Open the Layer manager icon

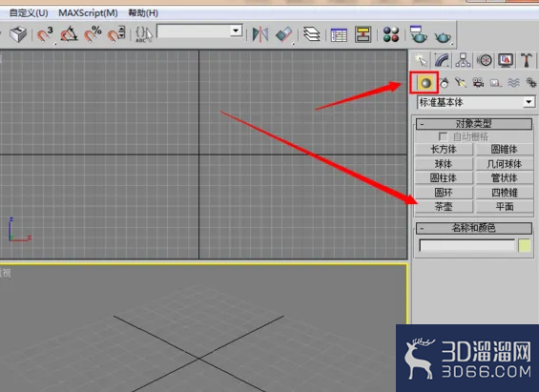pyautogui.click(x=311, y=34)
